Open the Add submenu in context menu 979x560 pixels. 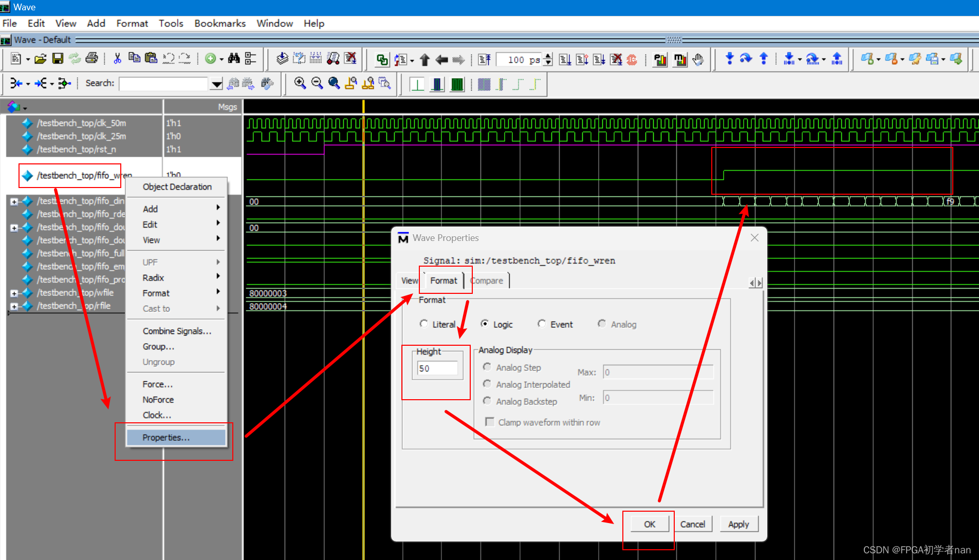176,209
